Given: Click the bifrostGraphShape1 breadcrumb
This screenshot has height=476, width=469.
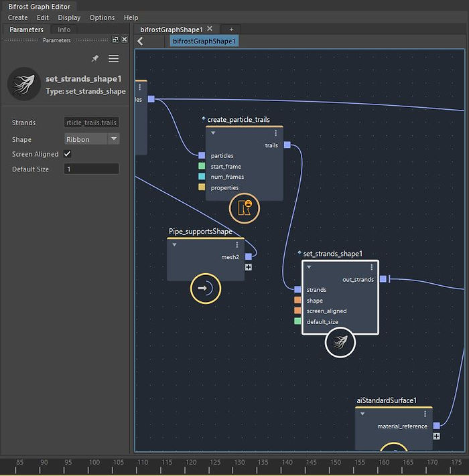Looking at the screenshot, I should [x=204, y=41].
